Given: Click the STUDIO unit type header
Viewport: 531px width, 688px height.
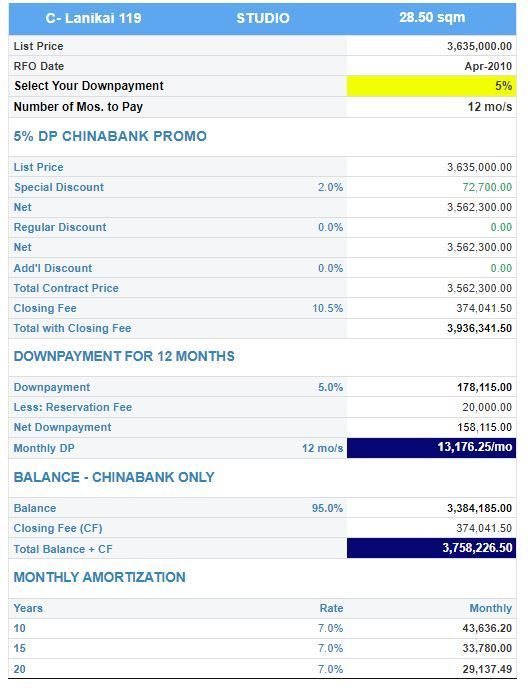Looking at the screenshot, I should tap(263, 18).
